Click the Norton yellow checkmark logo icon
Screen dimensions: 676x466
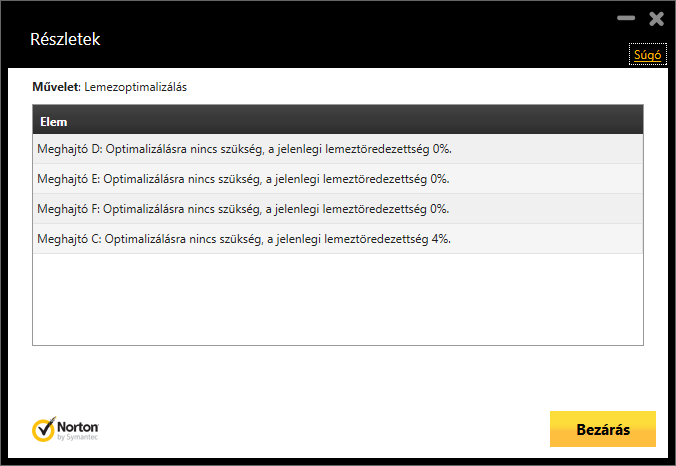pos(43,429)
